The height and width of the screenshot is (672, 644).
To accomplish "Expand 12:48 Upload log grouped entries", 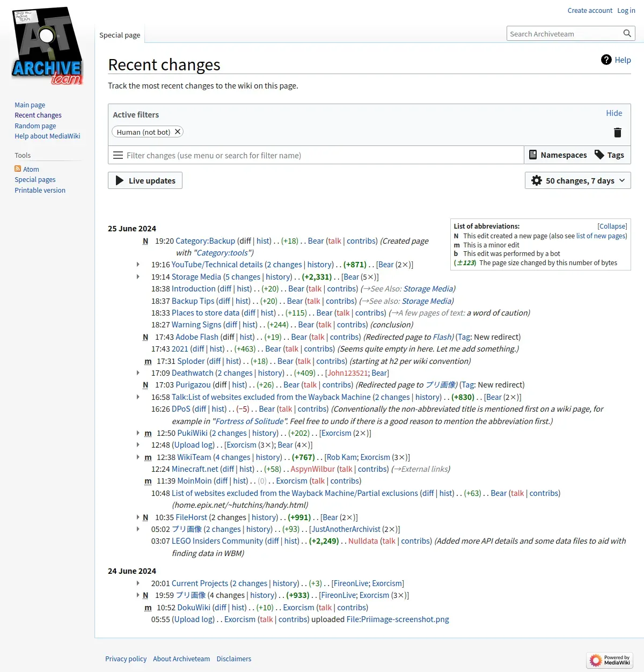I will (138, 445).
